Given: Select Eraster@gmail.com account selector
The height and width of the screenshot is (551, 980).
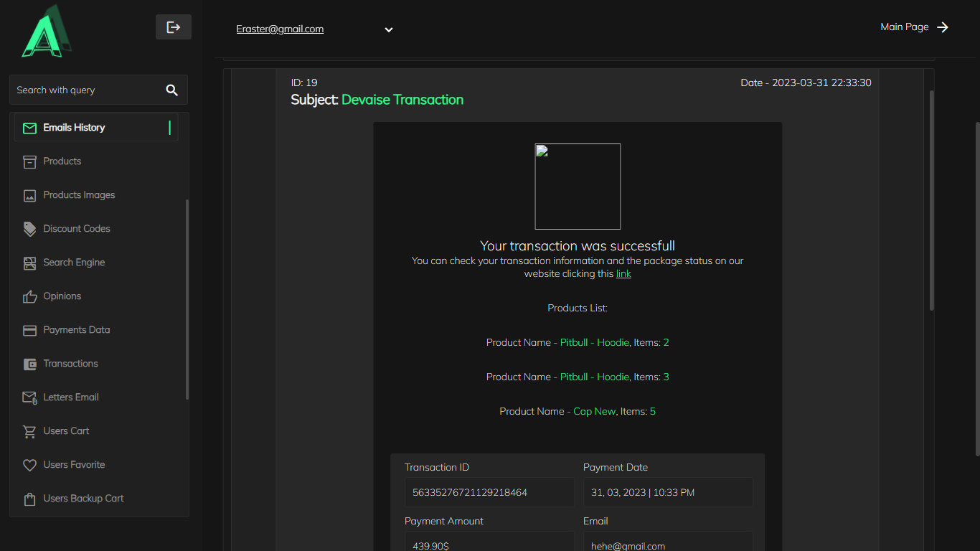Looking at the screenshot, I should tap(280, 29).
